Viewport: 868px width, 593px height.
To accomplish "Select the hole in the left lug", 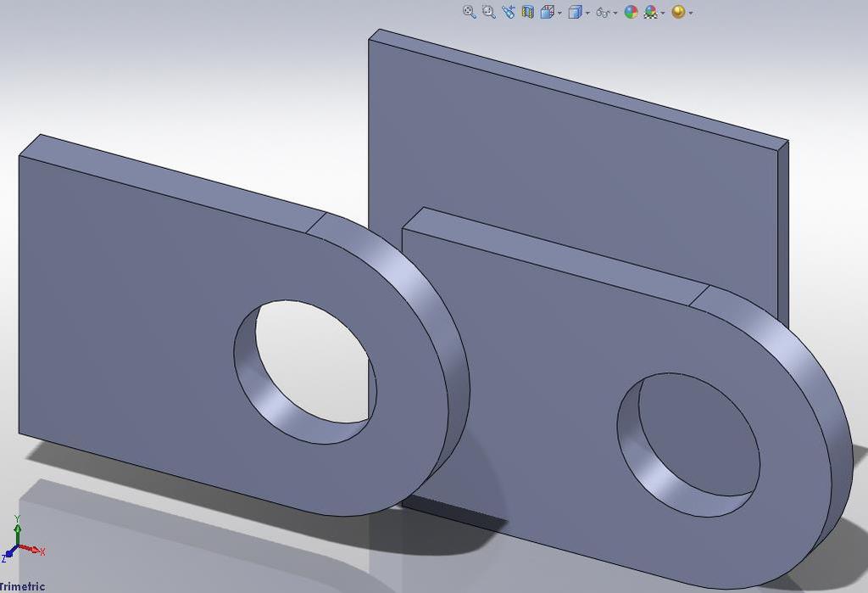I will point(305,372).
